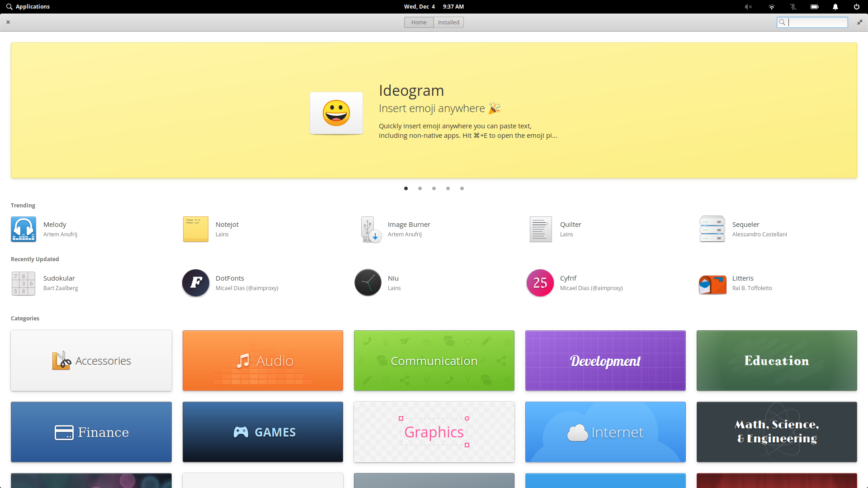The image size is (868, 488).
Task: Open the Sequeler database icon
Action: coord(712,229)
